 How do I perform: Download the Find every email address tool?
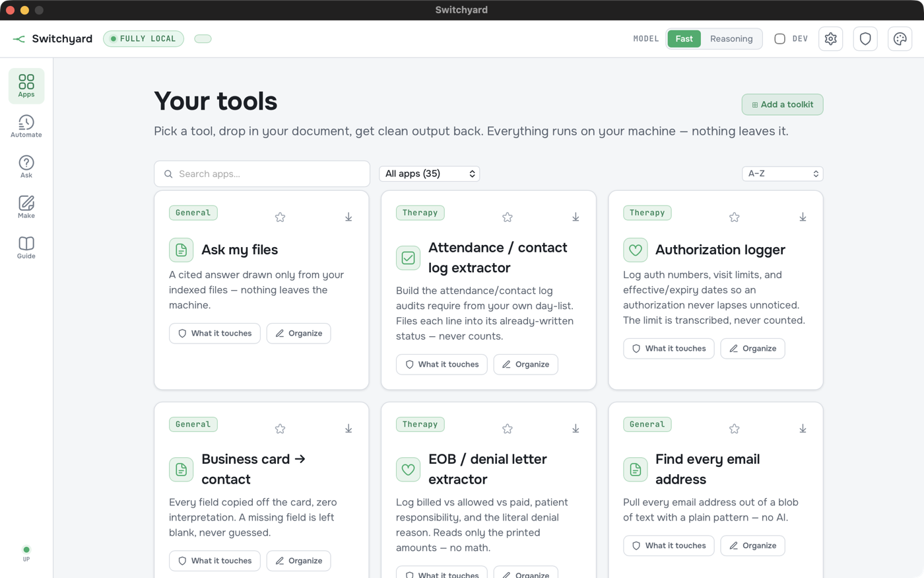(x=803, y=429)
